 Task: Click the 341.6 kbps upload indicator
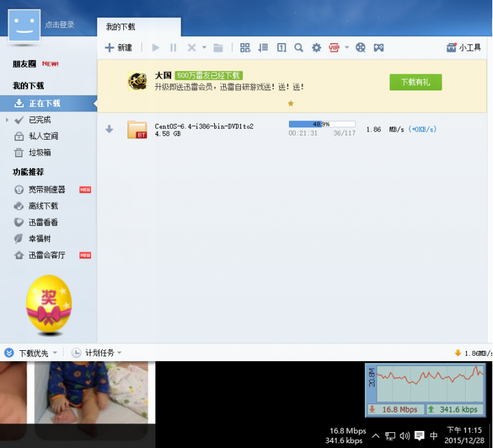click(x=455, y=410)
